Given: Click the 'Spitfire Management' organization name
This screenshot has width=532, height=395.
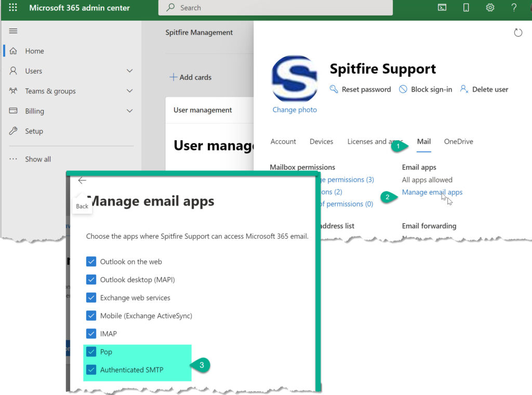Looking at the screenshot, I should (199, 32).
